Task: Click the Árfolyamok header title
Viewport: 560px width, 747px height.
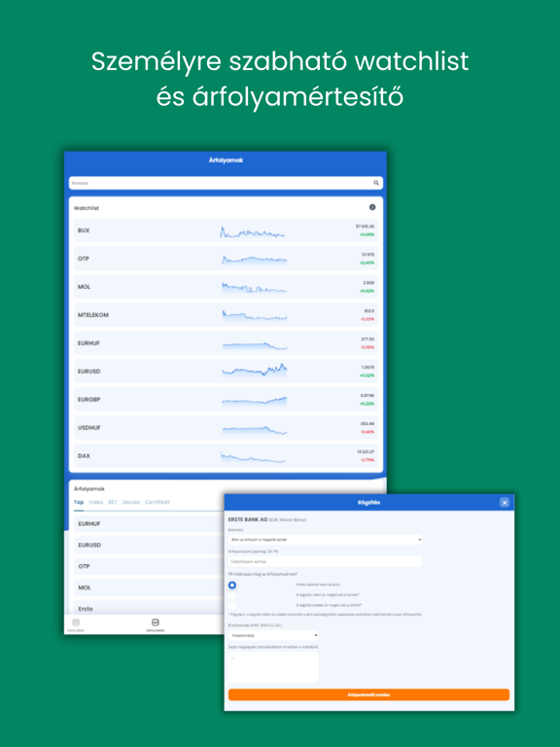Action: [226, 160]
